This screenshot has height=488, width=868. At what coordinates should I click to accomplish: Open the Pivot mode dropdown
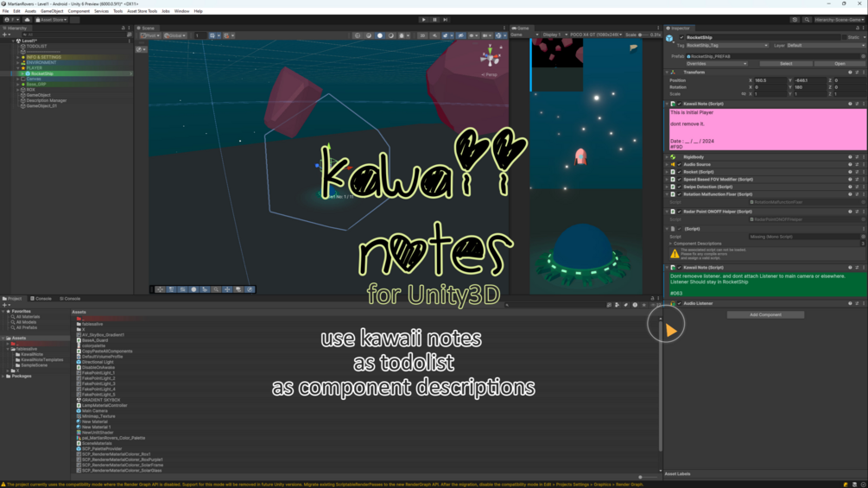150,35
